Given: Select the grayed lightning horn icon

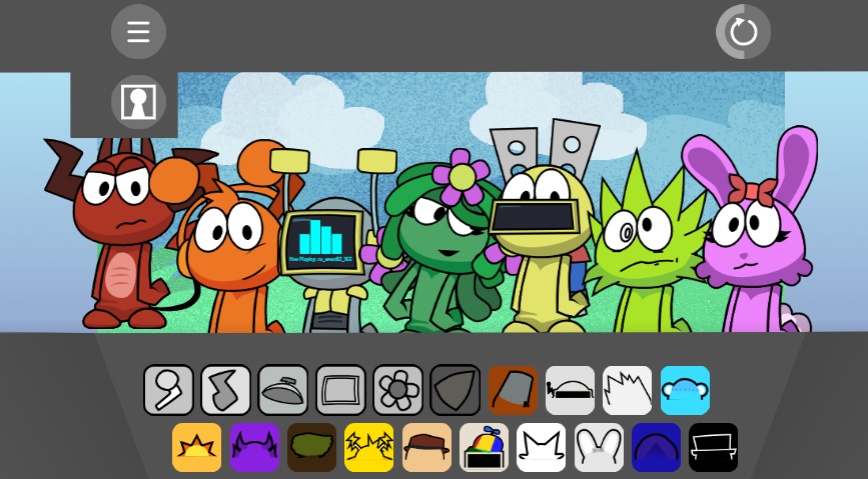Looking at the screenshot, I should coord(225,390).
